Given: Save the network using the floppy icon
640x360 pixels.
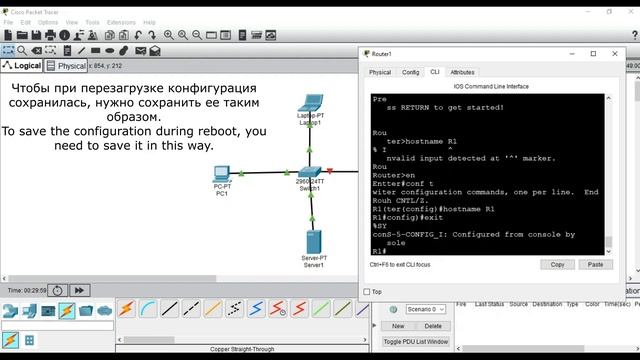Looking at the screenshot, I should 36,36.
